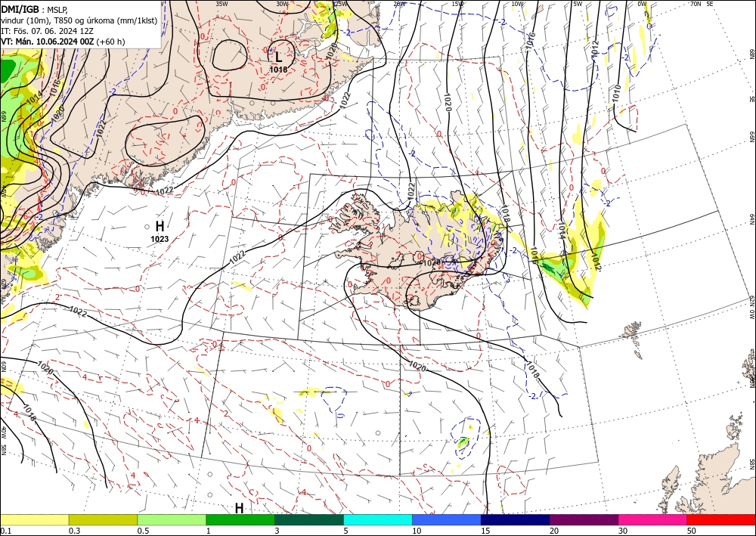Image resolution: width=756 pixels, height=536 pixels.
Task: Click the blue 10–15 mm legend swatch
Action: click(447, 519)
